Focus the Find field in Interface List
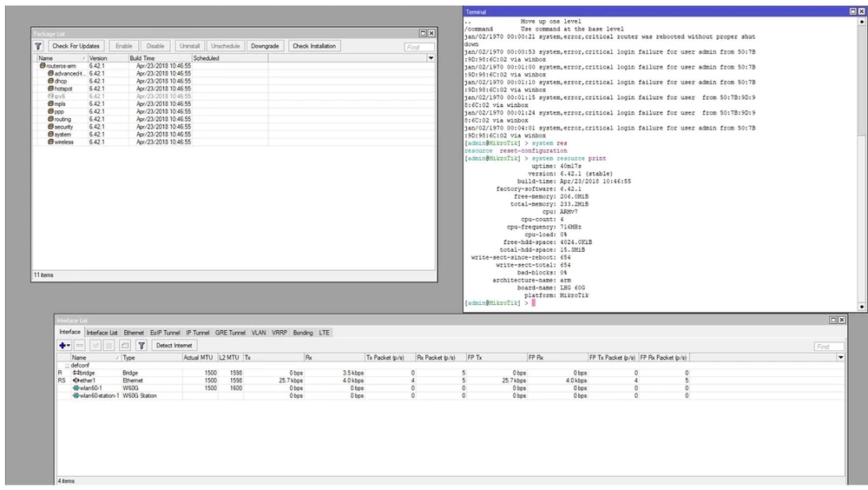Image resolution: width=868 pixels, height=490 pixels. click(x=829, y=347)
